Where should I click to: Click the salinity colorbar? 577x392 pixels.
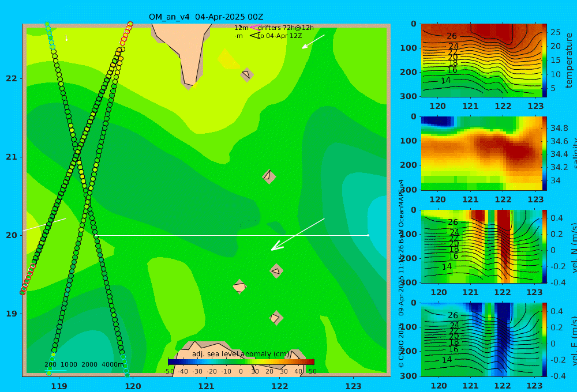click(x=545, y=153)
